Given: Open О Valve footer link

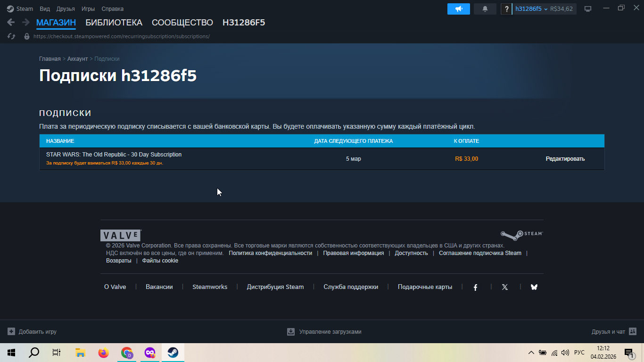Looking at the screenshot, I should pos(115,287).
